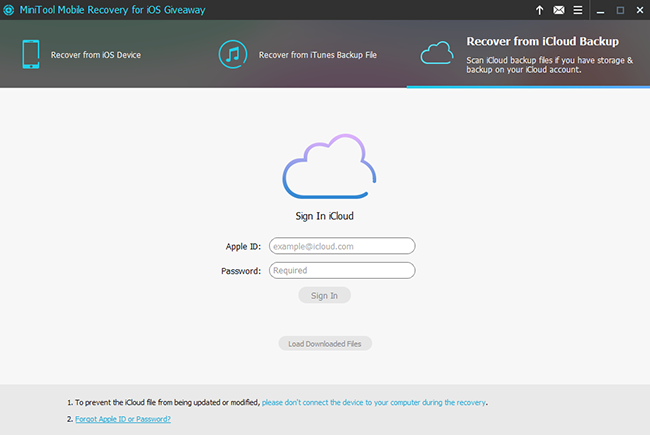Click the Sign In iCloud heading text
Viewport: 650px width, 435px height.
pyautogui.click(x=325, y=216)
